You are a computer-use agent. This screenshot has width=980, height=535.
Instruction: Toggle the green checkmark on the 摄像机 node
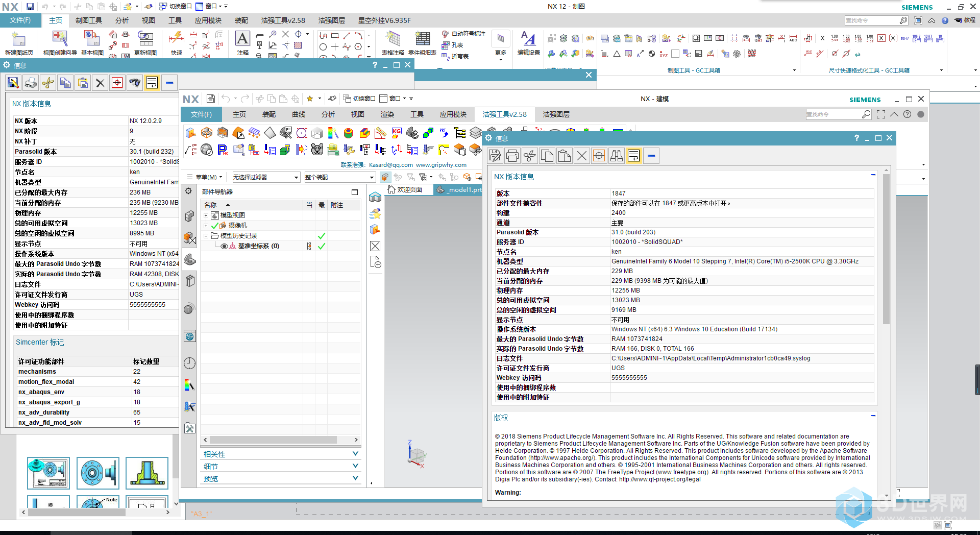tap(215, 226)
